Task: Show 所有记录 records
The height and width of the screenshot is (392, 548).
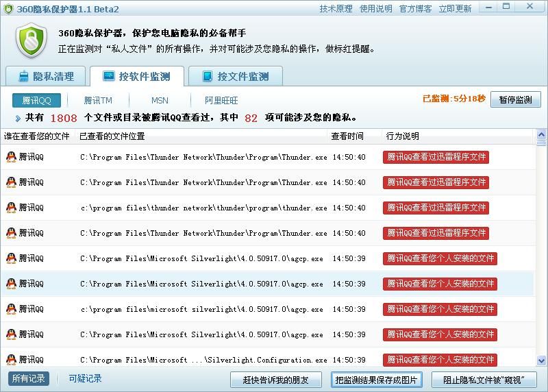Action: point(29,378)
